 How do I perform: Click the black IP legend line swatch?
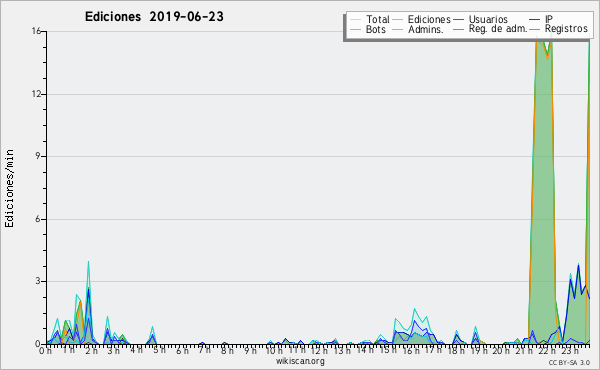(535, 20)
